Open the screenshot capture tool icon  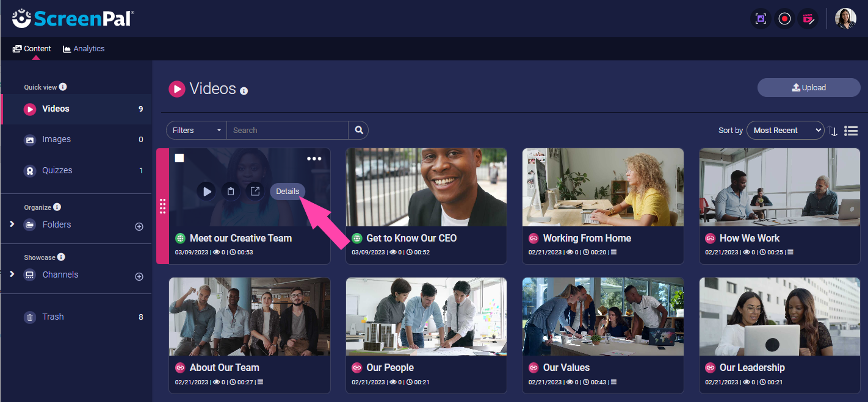(x=761, y=19)
